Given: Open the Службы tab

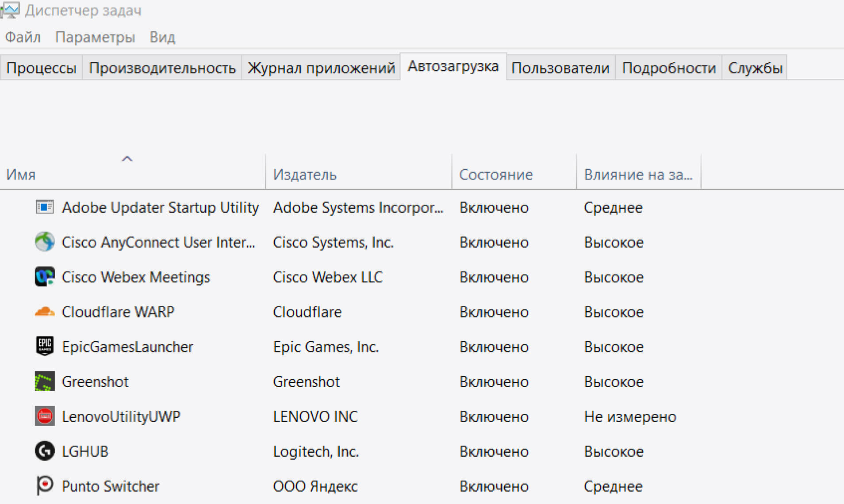Looking at the screenshot, I should coord(755,68).
